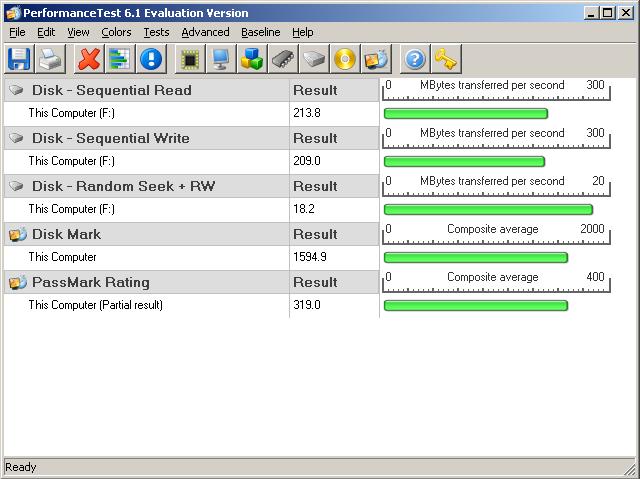Run the 2D graphics monitor test icon
The image size is (640, 479).
[221, 59]
